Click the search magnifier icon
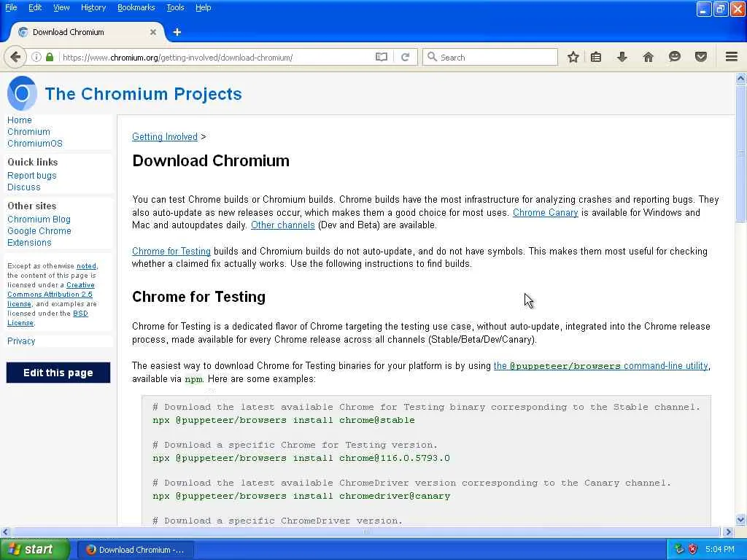747x560 pixels. pos(432,57)
